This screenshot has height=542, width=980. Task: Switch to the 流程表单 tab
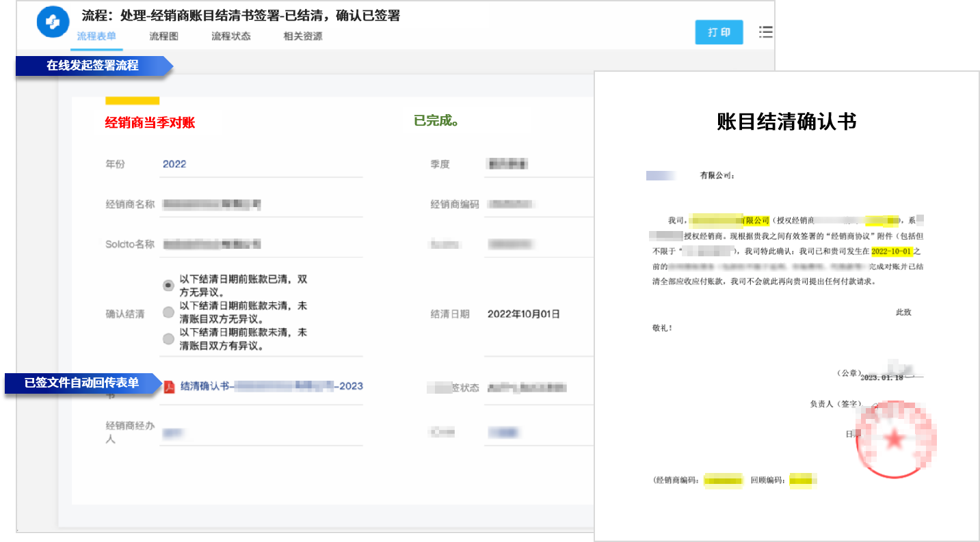(96, 36)
